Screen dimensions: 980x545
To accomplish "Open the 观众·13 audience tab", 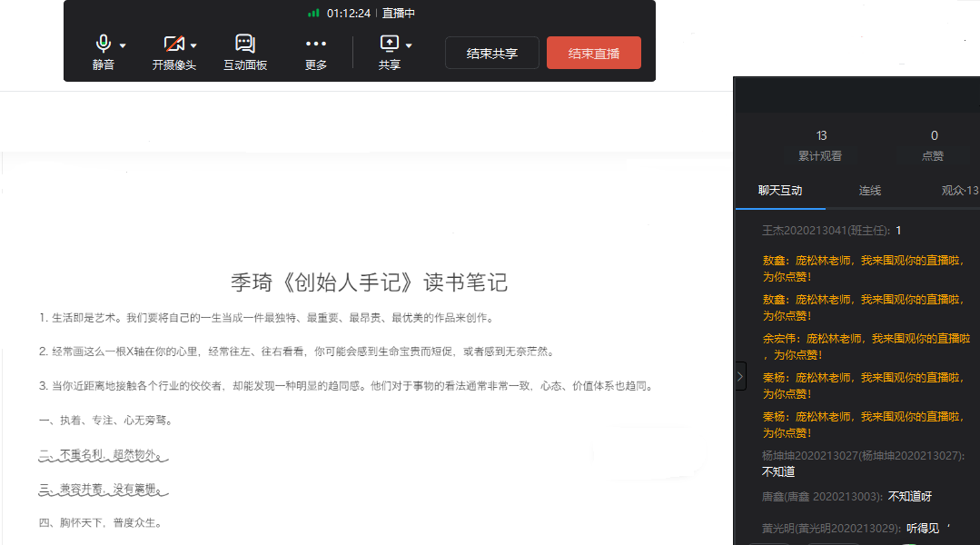I will [x=959, y=191].
